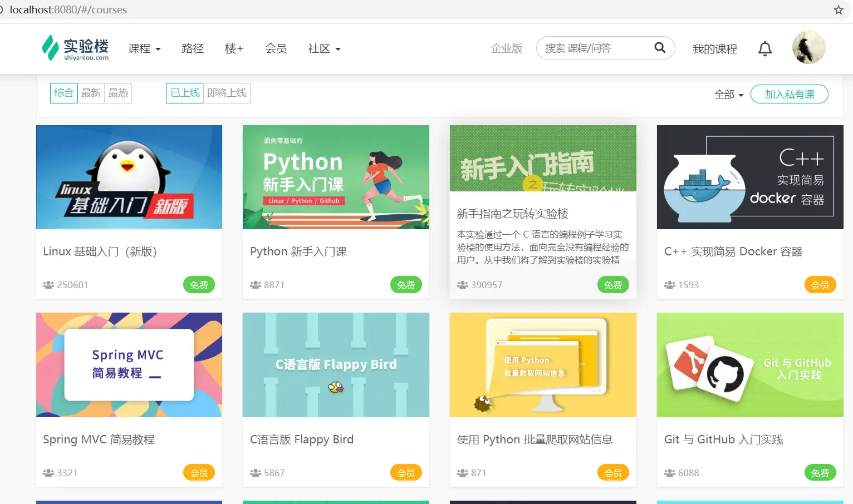This screenshot has width=853, height=504.
Task: Open the 楼+ menu item
Action: 233,48
